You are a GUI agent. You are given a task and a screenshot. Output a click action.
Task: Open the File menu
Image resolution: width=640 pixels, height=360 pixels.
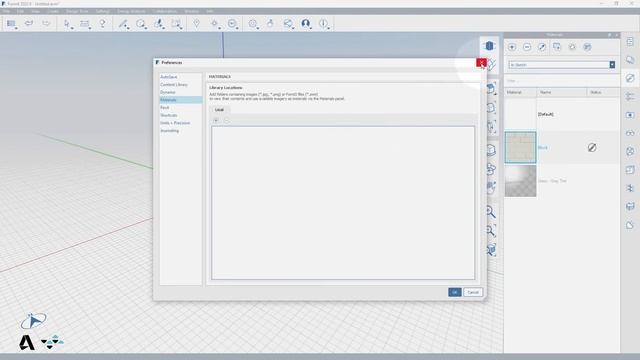[7, 11]
